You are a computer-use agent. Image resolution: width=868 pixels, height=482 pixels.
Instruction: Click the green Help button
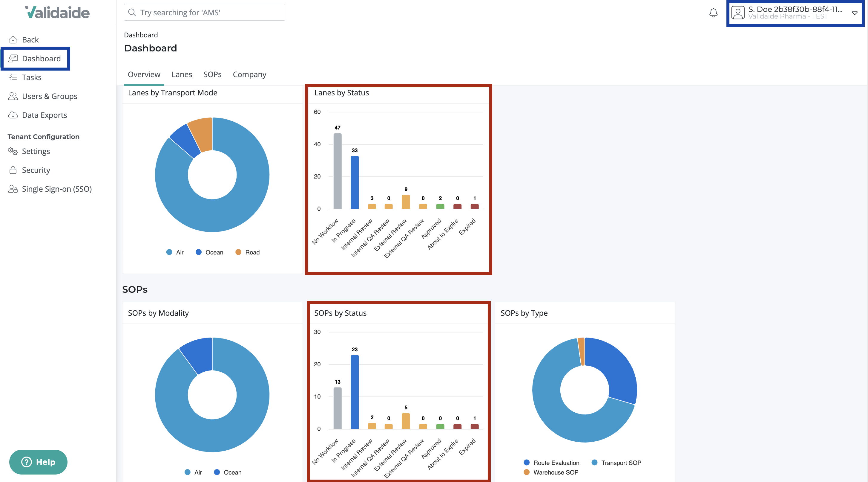39,462
